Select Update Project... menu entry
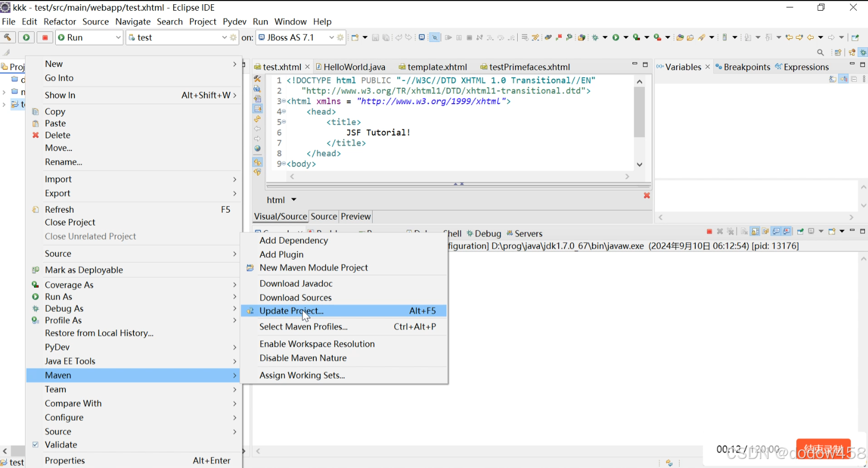 (x=344, y=311)
